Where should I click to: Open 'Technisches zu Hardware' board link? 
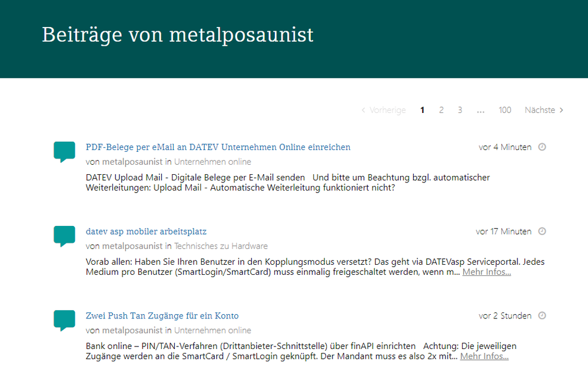click(221, 246)
